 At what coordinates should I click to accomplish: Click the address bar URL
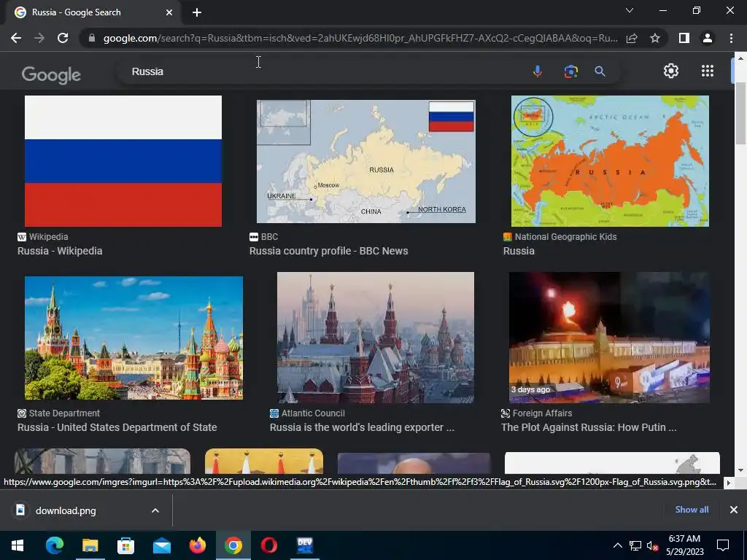360,38
